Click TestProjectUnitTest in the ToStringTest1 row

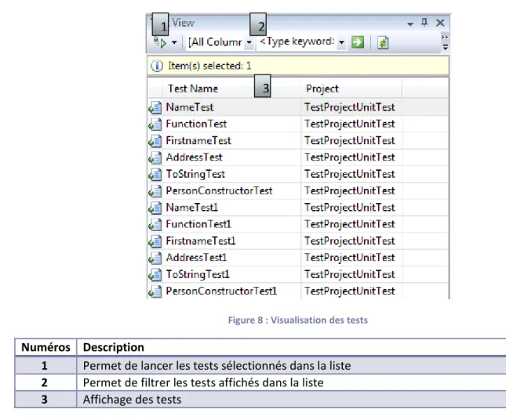[x=349, y=274]
